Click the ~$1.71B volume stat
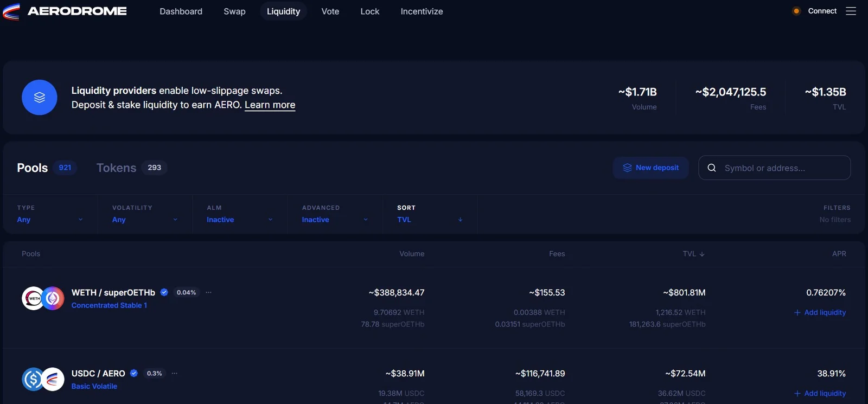The width and height of the screenshot is (868, 404). (x=637, y=92)
